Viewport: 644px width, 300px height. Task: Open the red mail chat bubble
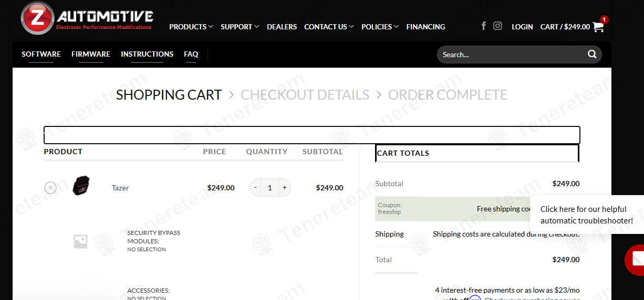[x=635, y=259]
